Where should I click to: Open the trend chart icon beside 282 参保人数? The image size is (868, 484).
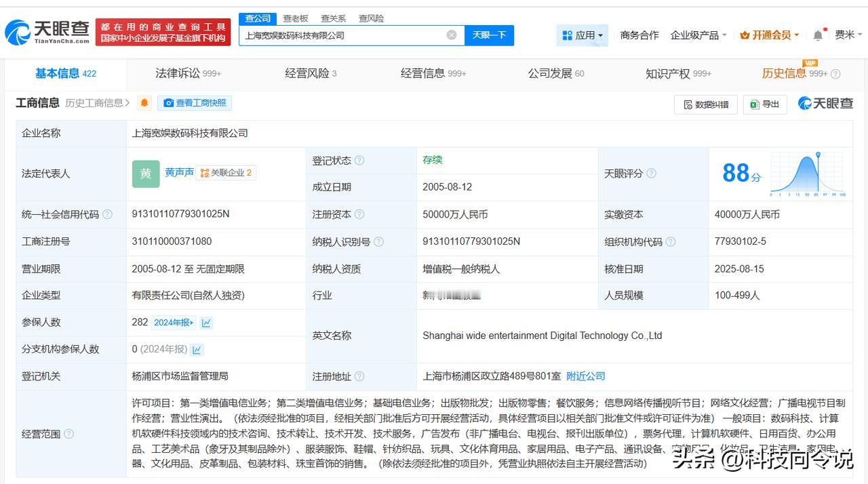(207, 323)
